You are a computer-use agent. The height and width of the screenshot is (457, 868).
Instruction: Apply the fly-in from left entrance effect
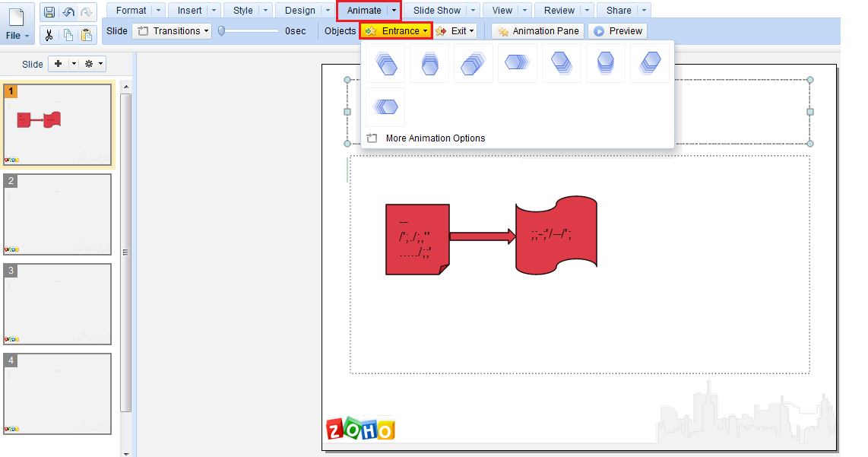pos(385,107)
